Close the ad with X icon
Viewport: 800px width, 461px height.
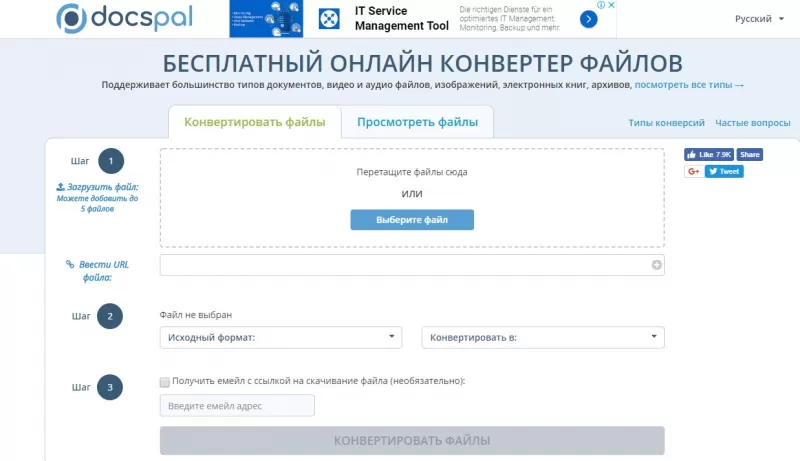611,5
